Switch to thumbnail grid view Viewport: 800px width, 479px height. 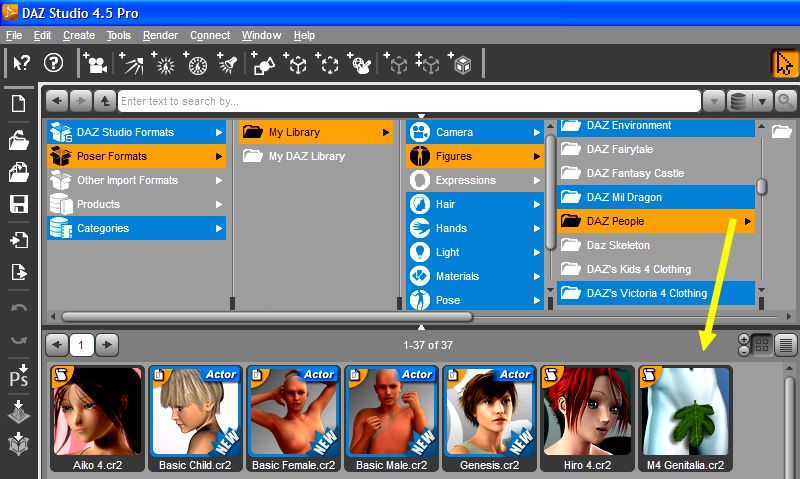click(762, 345)
